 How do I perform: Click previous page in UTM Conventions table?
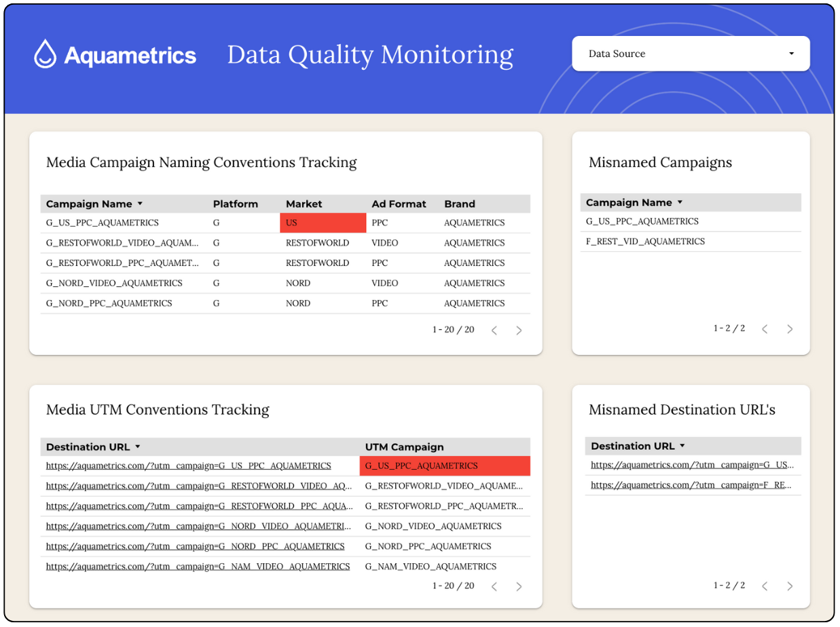point(494,586)
